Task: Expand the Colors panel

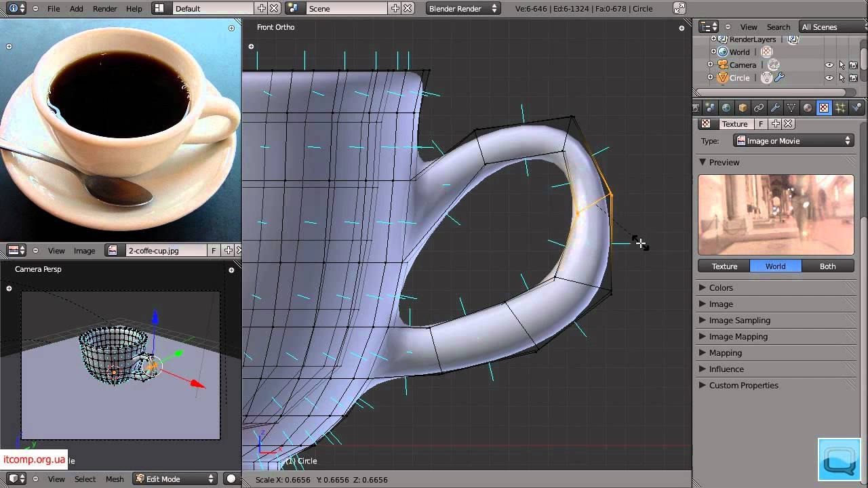Action: [x=720, y=288]
